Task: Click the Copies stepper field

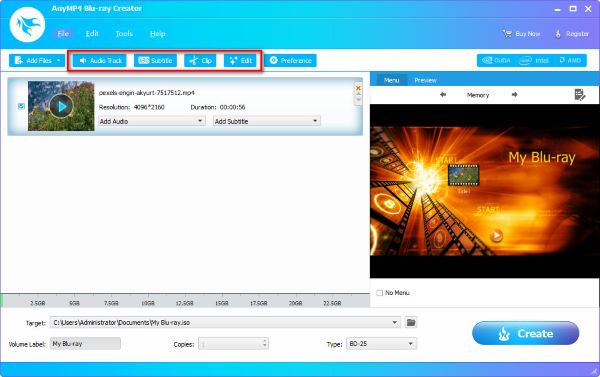Action: pyautogui.click(x=233, y=344)
